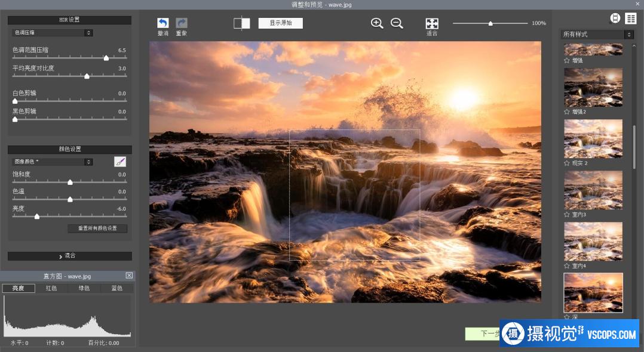The width and height of the screenshot is (644, 352).
Task: Click the 饱和度 slider handle
Action: (70, 182)
